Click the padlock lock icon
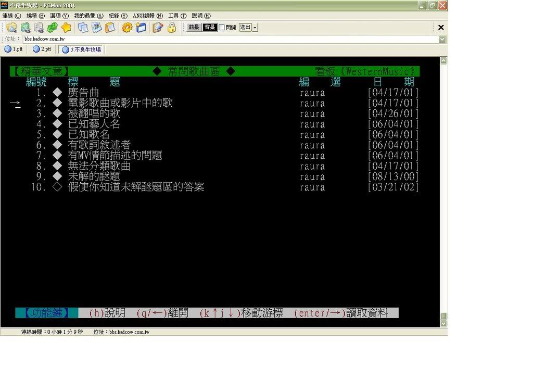The width and height of the screenshot is (533, 392). [x=171, y=28]
